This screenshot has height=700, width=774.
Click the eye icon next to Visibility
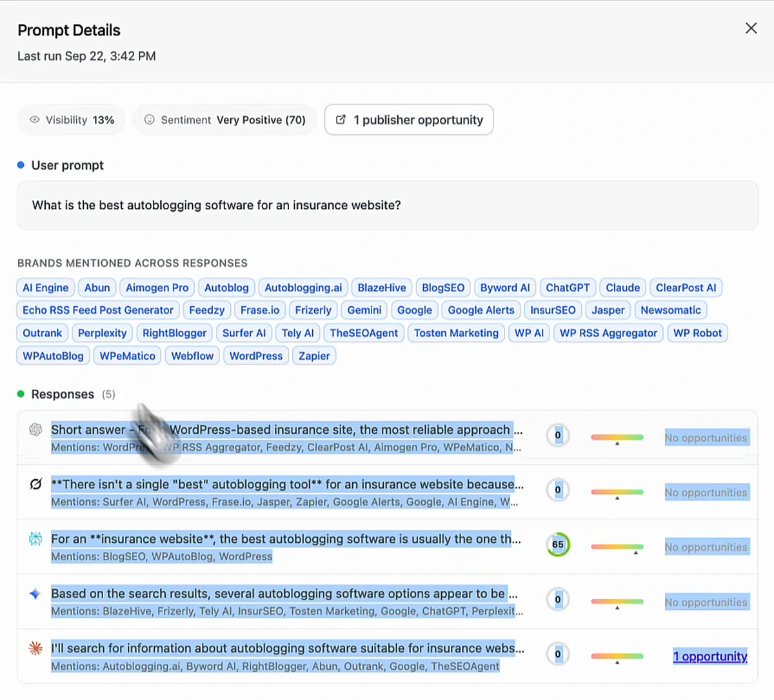click(x=35, y=120)
